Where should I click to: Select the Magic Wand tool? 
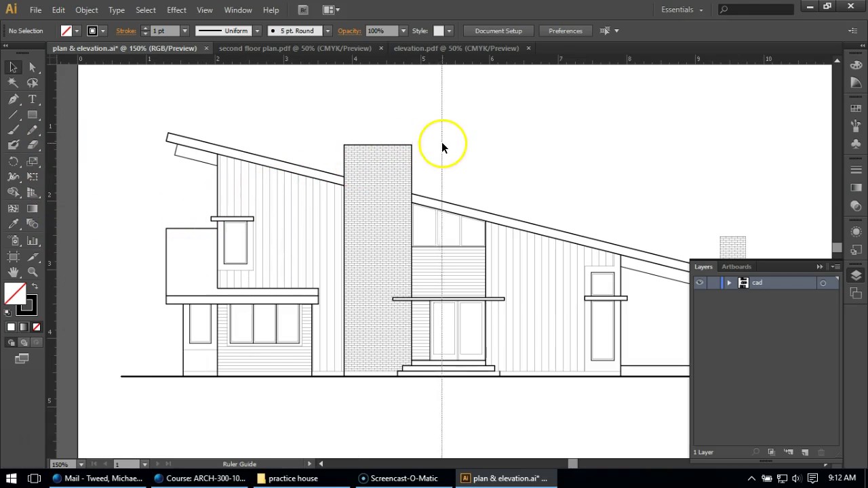coord(13,83)
